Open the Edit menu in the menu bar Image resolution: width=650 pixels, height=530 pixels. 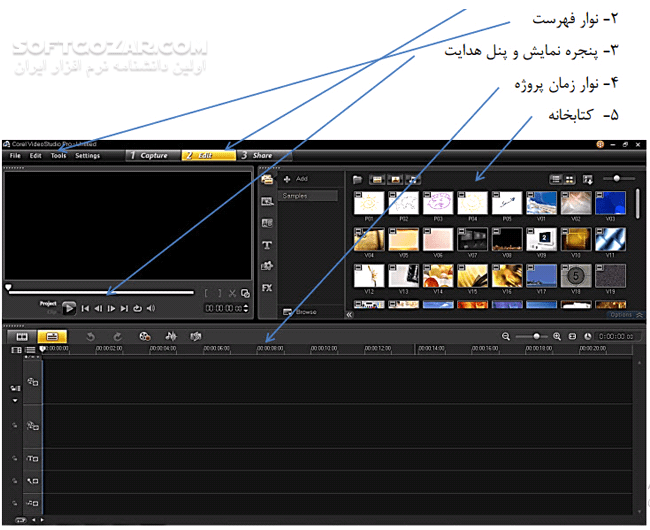pyautogui.click(x=35, y=156)
